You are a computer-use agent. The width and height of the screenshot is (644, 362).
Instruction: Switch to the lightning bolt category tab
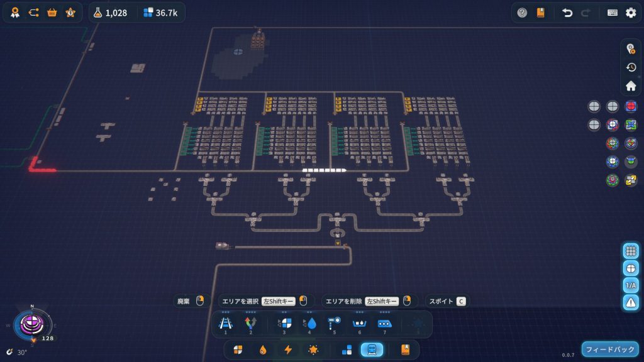[288, 350]
